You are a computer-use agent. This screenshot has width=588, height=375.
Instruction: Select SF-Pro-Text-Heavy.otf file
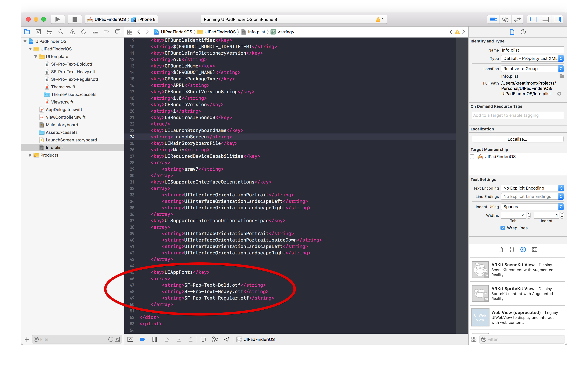pyautogui.click(x=73, y=72)
